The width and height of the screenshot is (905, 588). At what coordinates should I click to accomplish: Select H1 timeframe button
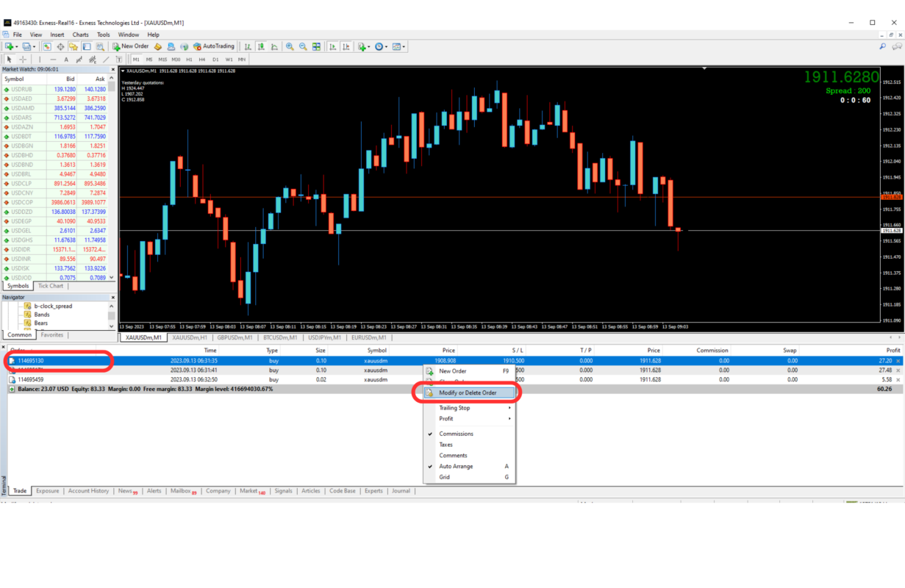coord(189,60)
